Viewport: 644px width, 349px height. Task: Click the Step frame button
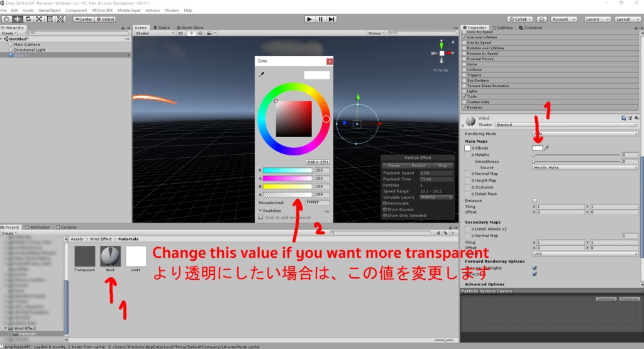(x=331, y=19)
